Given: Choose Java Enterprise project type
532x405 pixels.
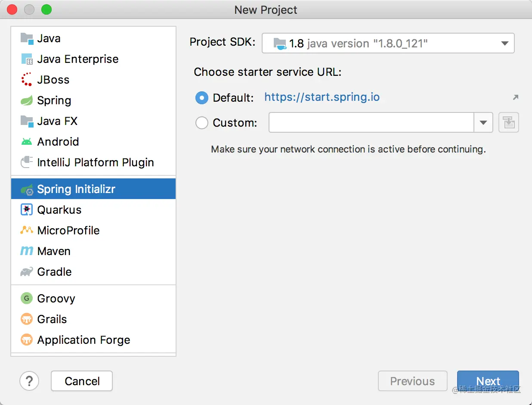Looking at the screenshot, I should (77, 59).
